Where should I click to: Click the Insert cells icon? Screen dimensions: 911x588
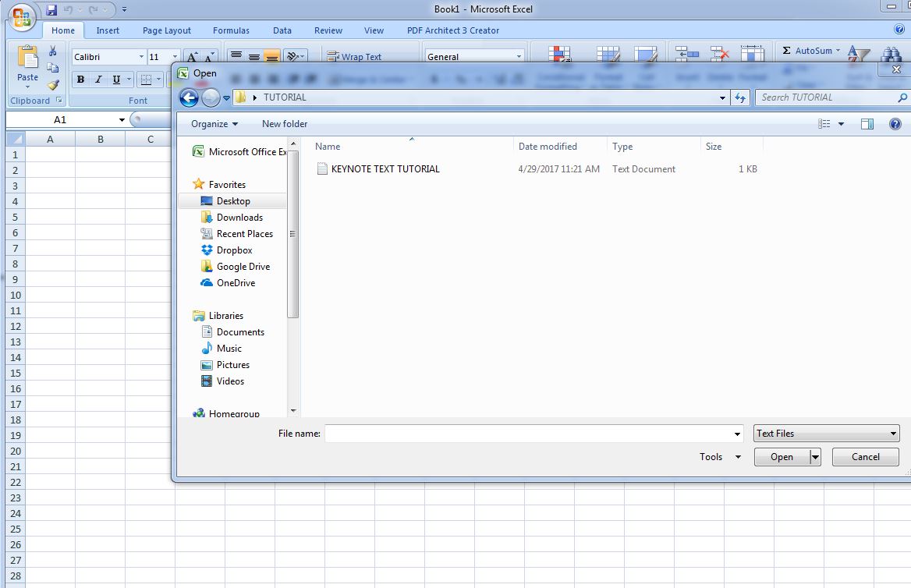tap(686, 54)
